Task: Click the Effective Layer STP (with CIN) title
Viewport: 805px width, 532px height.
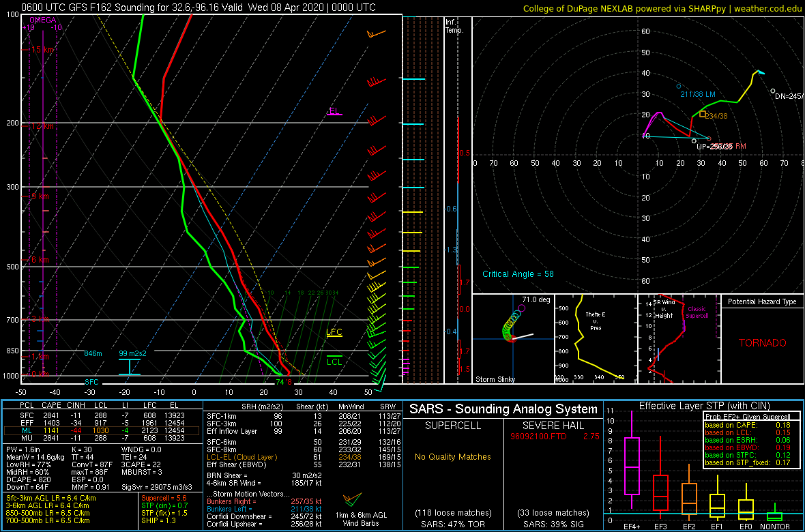Action: 703,407
